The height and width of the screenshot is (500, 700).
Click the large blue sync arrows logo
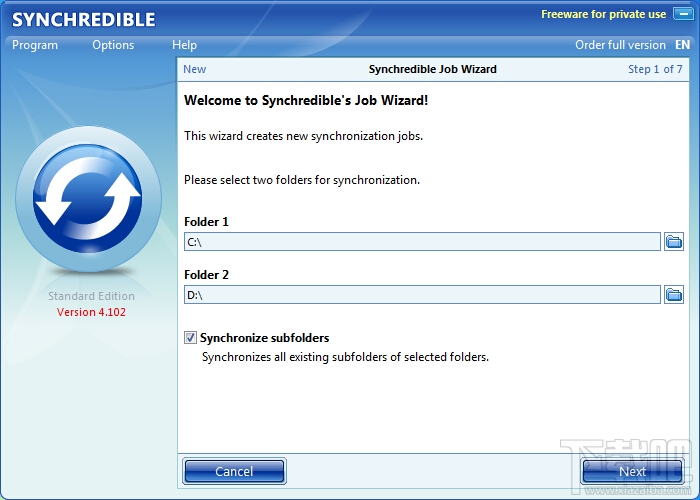(x=88, y=199)
